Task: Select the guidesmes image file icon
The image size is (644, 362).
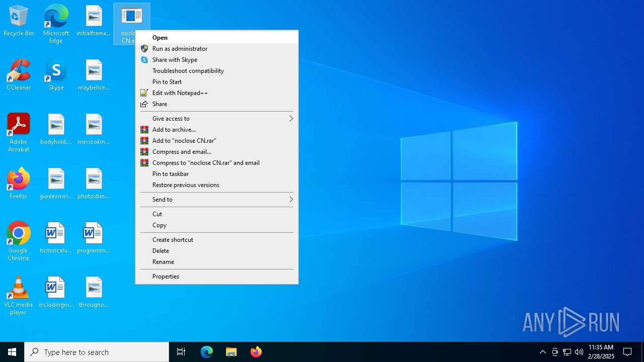Action: [x=56, y=184]
